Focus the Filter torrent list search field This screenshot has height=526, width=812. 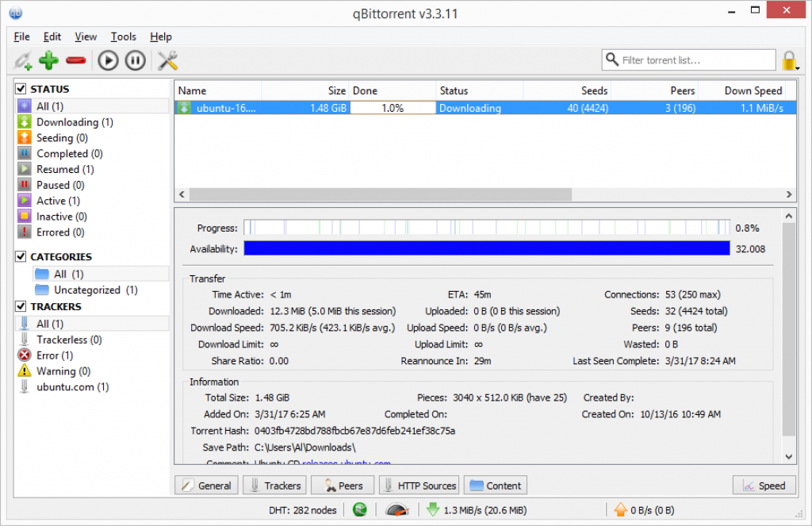pos(689,60)
